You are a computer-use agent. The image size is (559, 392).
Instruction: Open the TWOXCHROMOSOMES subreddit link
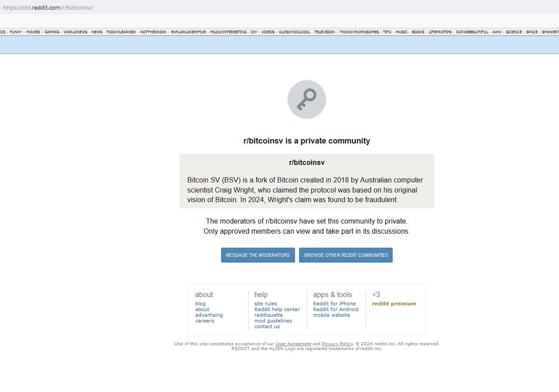click(x=359, y=32)
